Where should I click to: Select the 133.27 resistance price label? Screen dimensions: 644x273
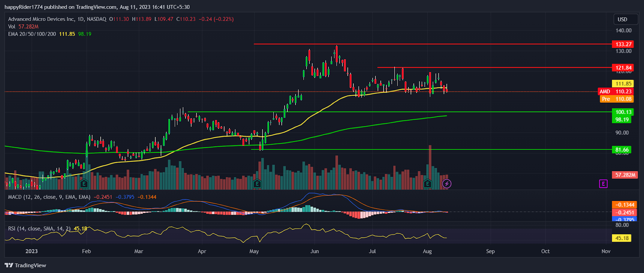(623, 44)
